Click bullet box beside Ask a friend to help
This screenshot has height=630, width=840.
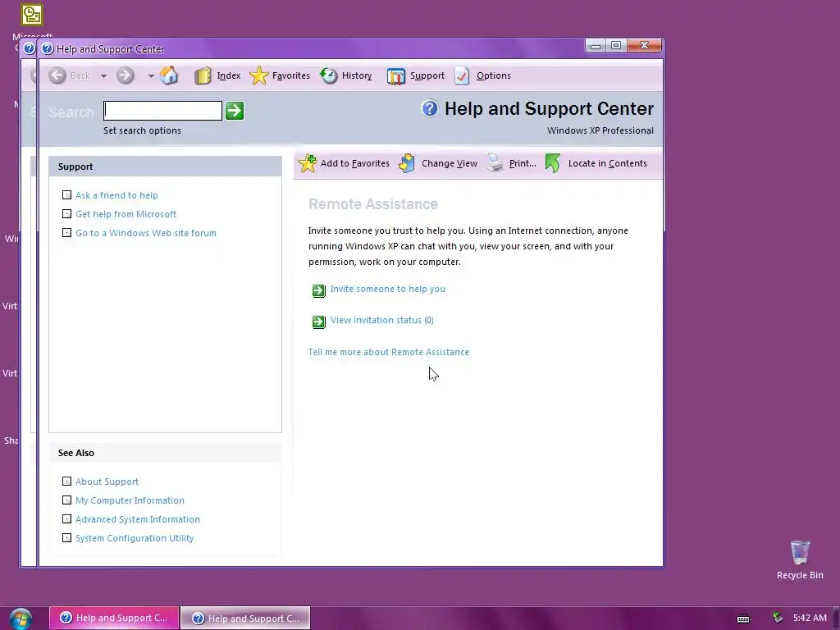tap(66, 195)
